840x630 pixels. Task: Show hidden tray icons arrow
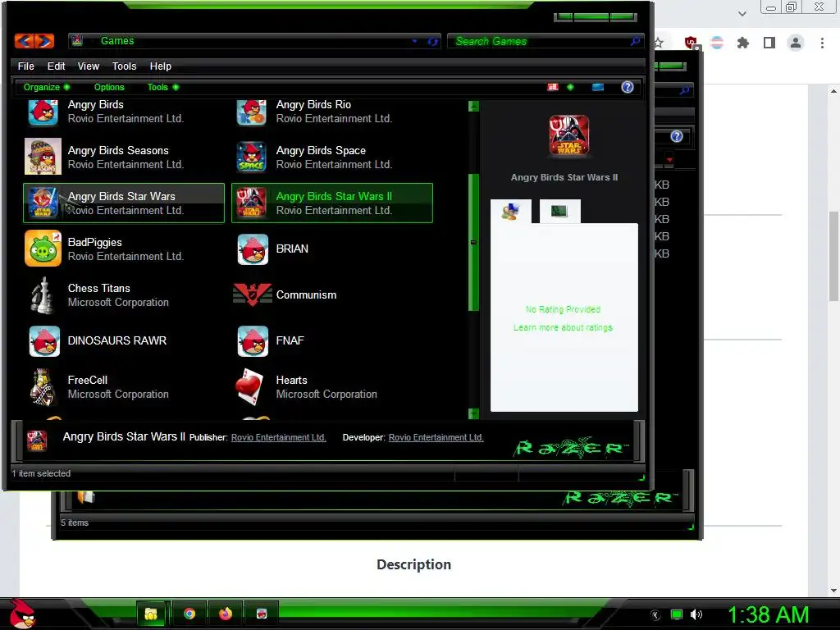655,614
